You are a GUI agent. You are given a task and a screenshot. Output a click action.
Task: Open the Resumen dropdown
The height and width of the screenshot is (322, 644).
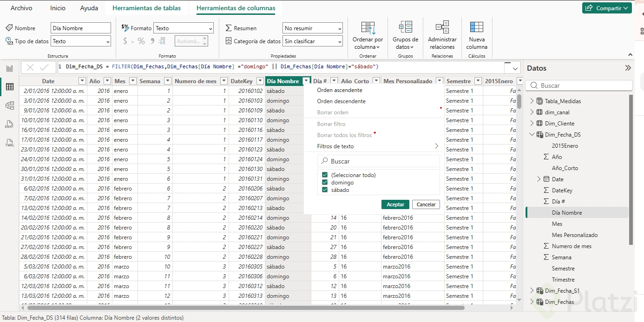312,28
